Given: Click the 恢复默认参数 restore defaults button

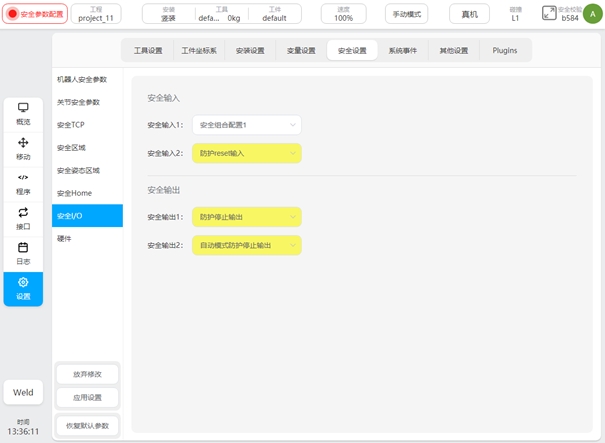Looking at the screenshot, I should point(87,425).
